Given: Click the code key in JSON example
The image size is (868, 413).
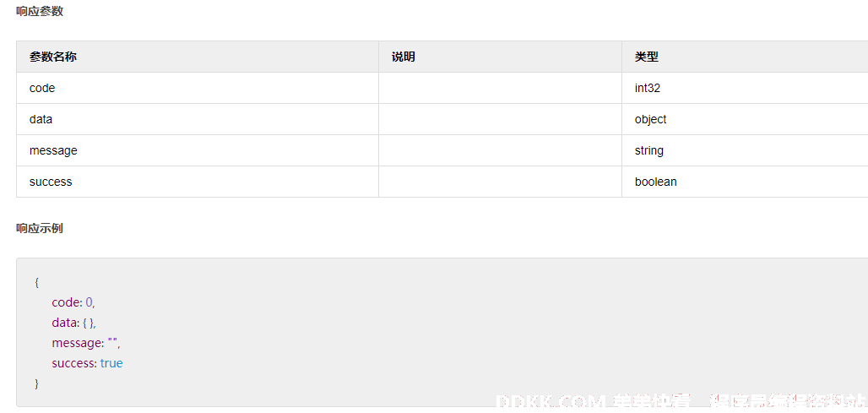Looking at the screenshot, I should (x=66, y=302).
